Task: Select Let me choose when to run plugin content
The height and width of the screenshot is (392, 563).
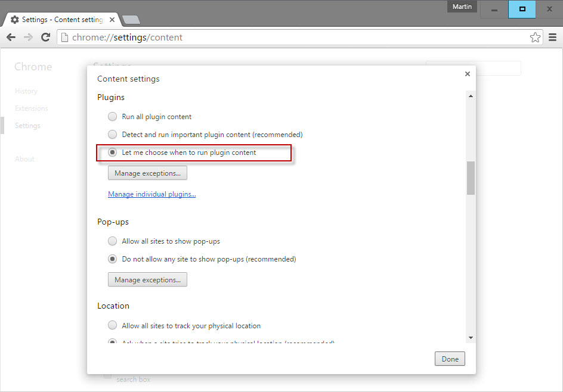Action: pyautogui.click(x=112, y=153)
